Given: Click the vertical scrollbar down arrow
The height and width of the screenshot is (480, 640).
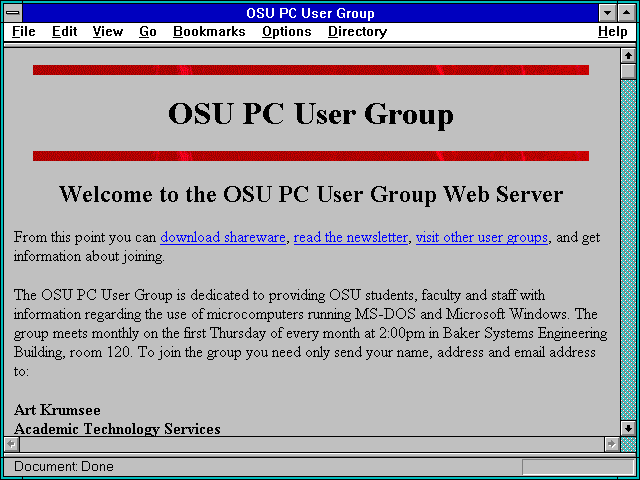Looking at the screenshot, I should click(x=628, y=428).
